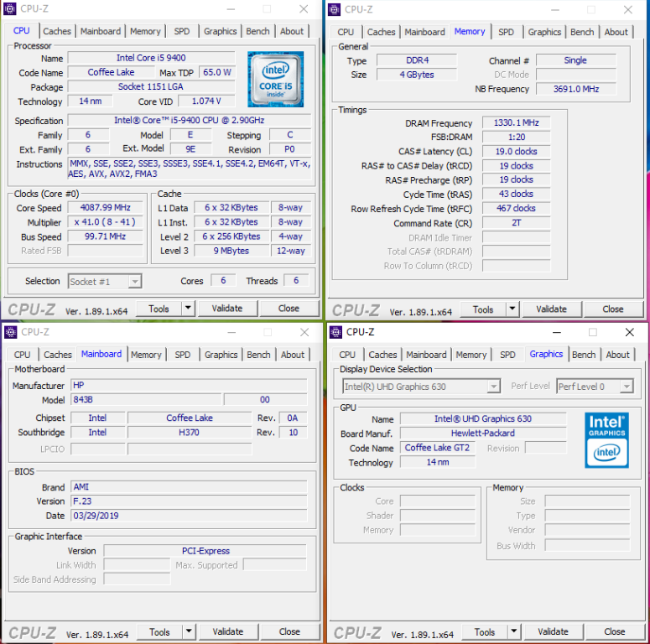Click Validate in the CPU window
The width and height of the screenshot is (650, 644).
227,309
